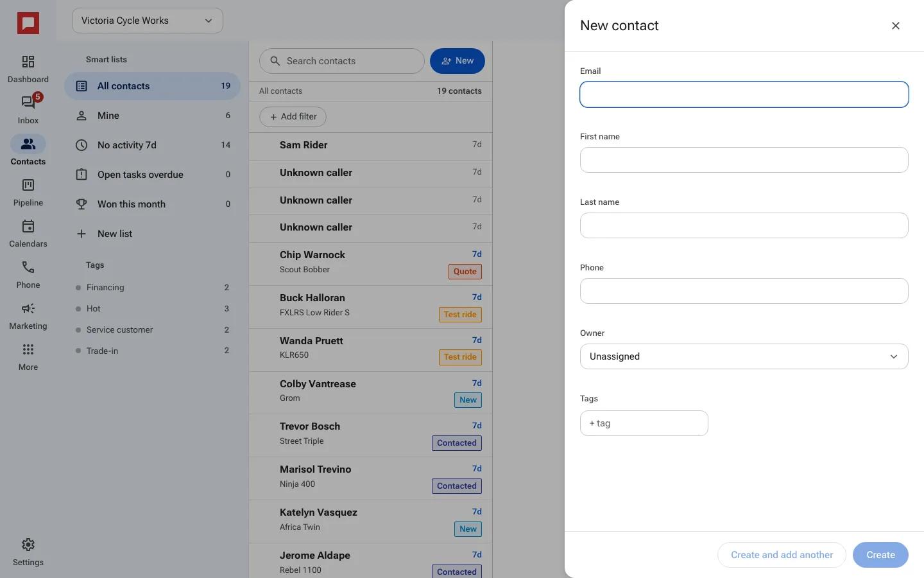
Task: Filter by the Financing tag
Action: click(x=152, y=288)
